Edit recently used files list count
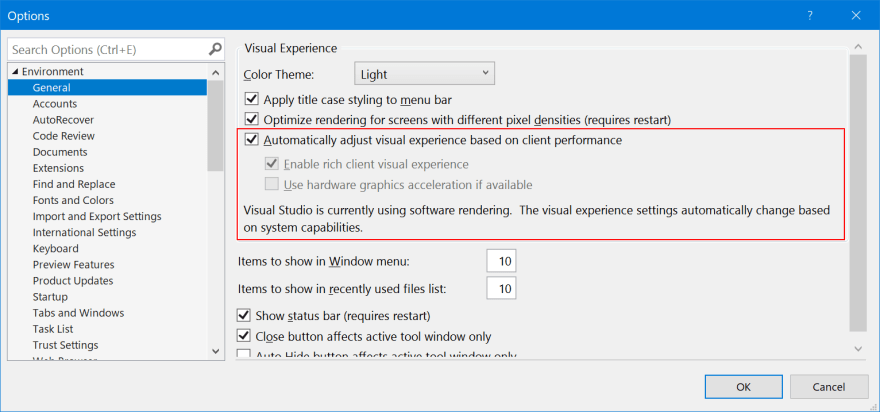This screenshot has width=880, height=412. click(501, 289)
